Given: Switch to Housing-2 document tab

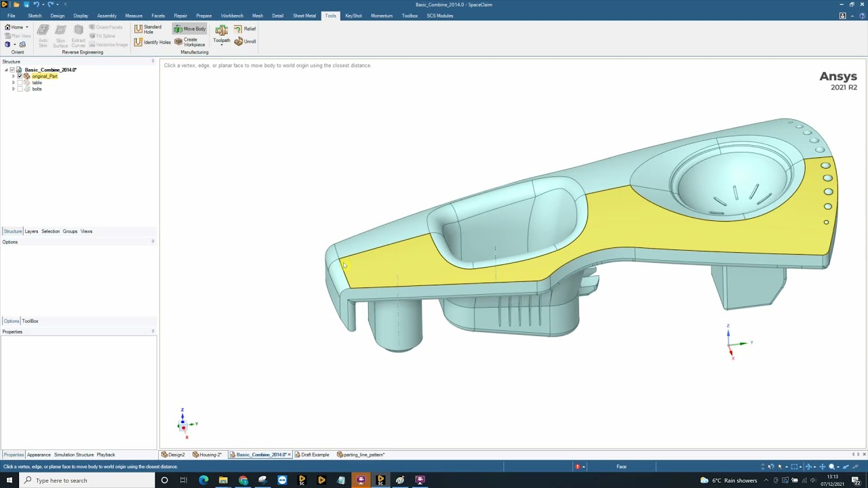Looking at the screenshot, I should pos(208,455).
